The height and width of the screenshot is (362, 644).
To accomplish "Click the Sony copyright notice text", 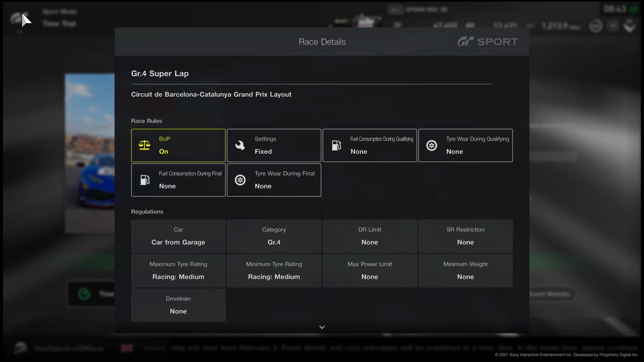I will tap(566, 355).
